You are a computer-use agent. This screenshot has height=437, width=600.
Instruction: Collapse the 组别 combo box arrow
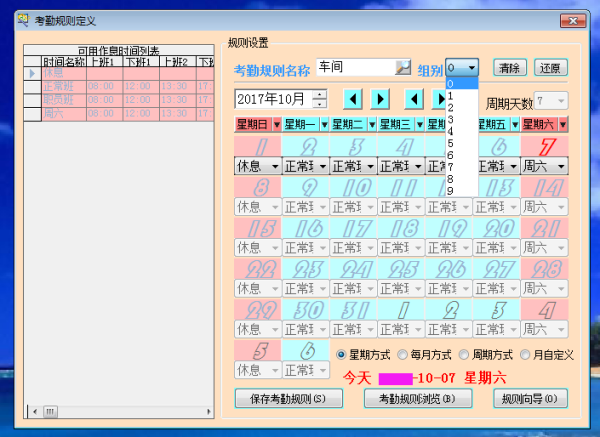pyautogui.click(x=472, y=68)
